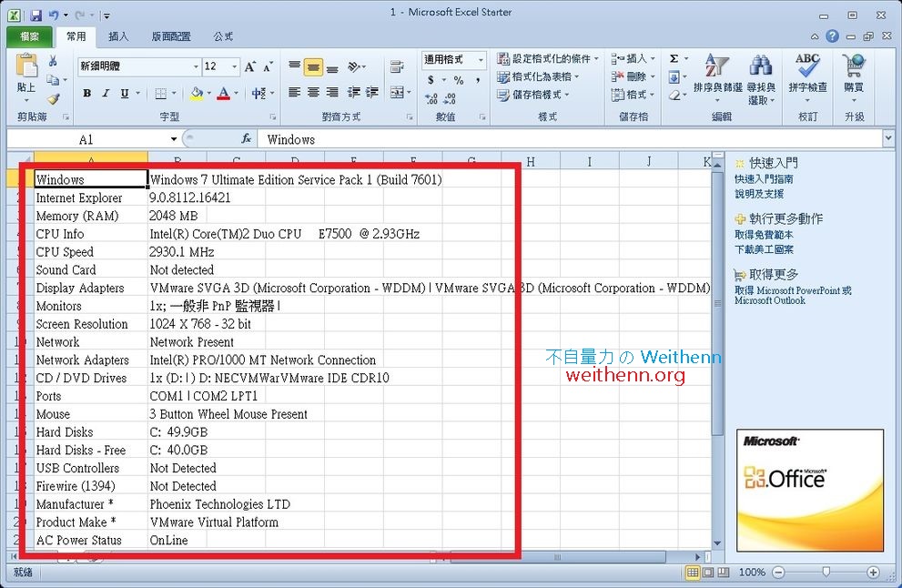The image size is (902, 588).
Task: Decrease font size with the small A icon
Action: pos(269,66)
